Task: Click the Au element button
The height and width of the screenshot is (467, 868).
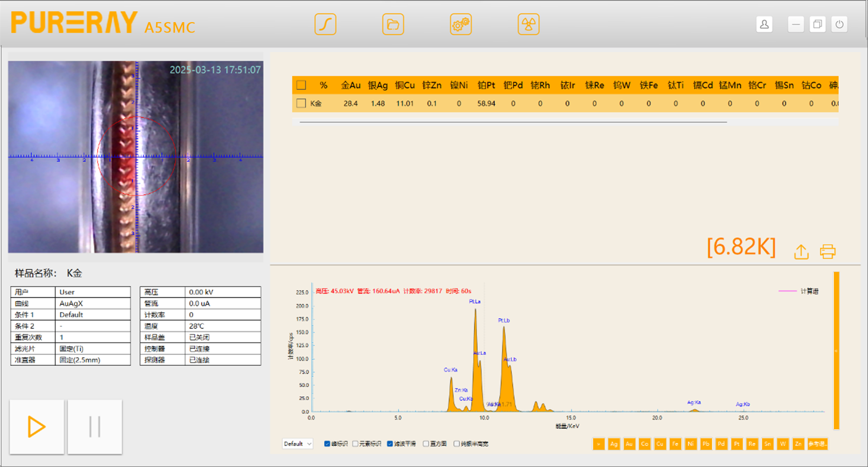Action: pos(629,444)
